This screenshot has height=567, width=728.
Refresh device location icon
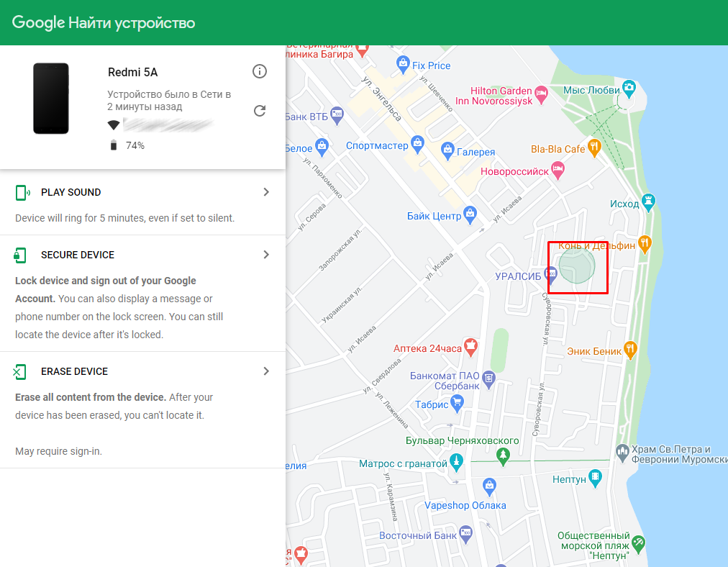coord(260,111)
